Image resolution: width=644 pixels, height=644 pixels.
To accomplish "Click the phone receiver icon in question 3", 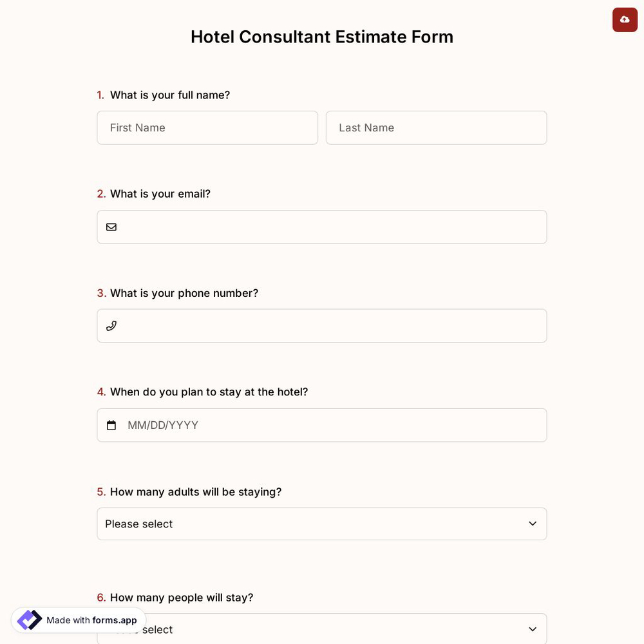I will tap(111, 325).
